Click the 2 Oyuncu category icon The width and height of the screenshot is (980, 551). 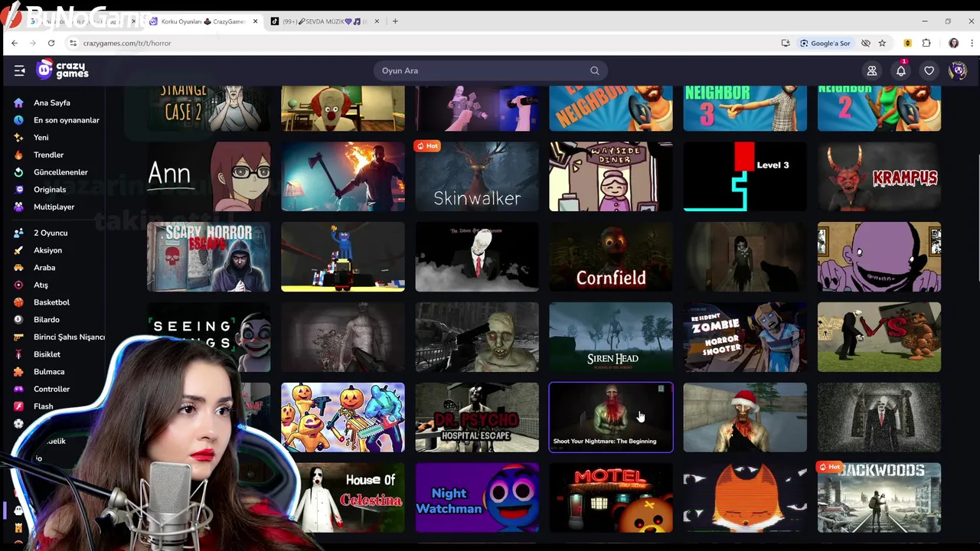point(18,233)
